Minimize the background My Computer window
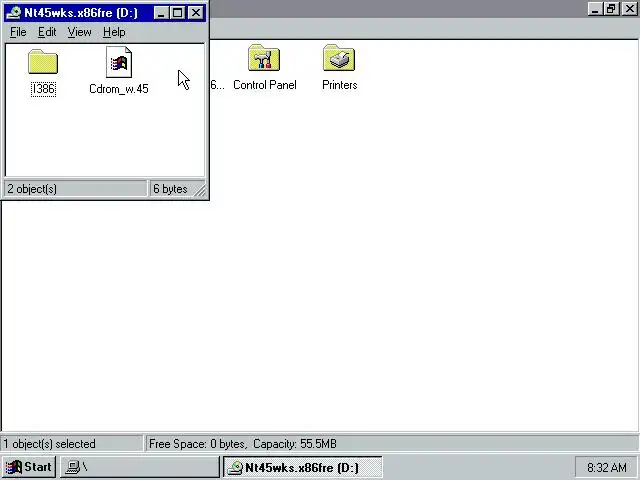 pos(595,9)
